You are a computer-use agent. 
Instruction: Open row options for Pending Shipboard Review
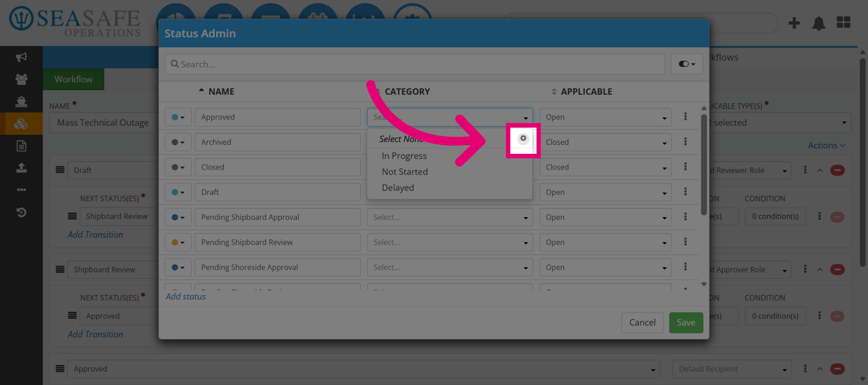(x=685, y=242)
